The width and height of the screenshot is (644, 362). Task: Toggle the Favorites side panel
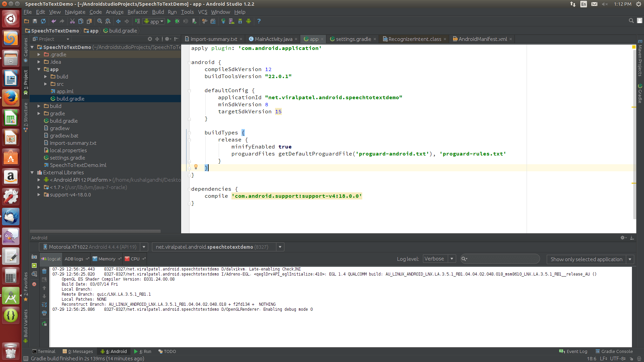[25, 287]
